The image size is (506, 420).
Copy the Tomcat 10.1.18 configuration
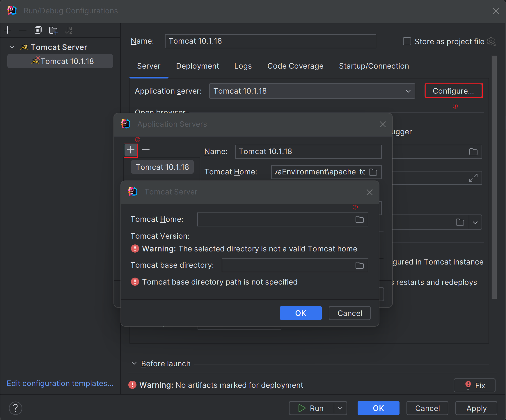[x=38, y=30]
